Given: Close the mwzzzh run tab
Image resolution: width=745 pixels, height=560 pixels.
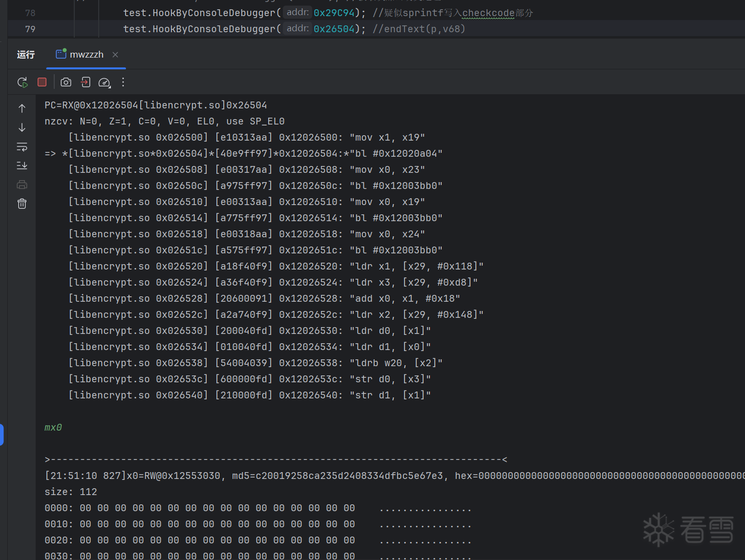Looking at the screenshot, I should [115, 55].
